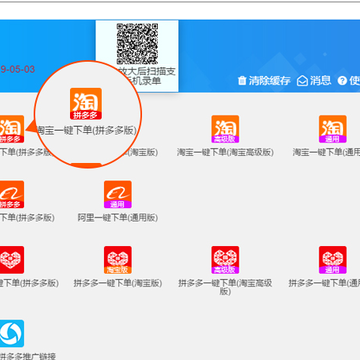360x360 pixels.
Task: Open 拼多多一键下单(拼多多版) heart icon
Action: tap(12, 260)
